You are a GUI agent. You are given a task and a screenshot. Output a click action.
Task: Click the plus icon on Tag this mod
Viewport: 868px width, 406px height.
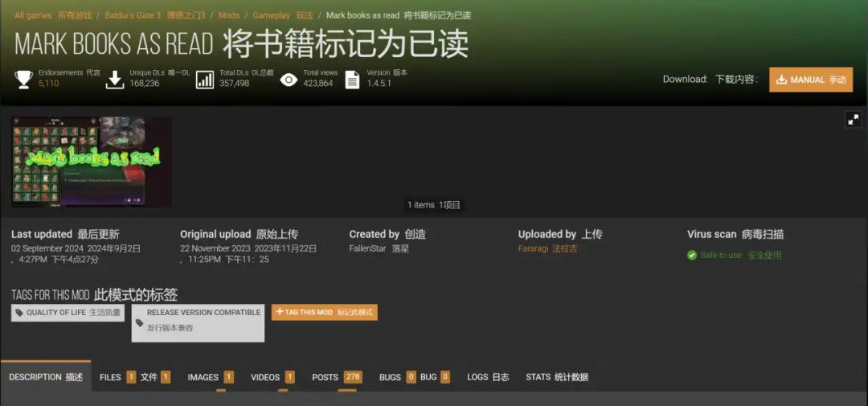pyautogui.click(x=280, y=312)
